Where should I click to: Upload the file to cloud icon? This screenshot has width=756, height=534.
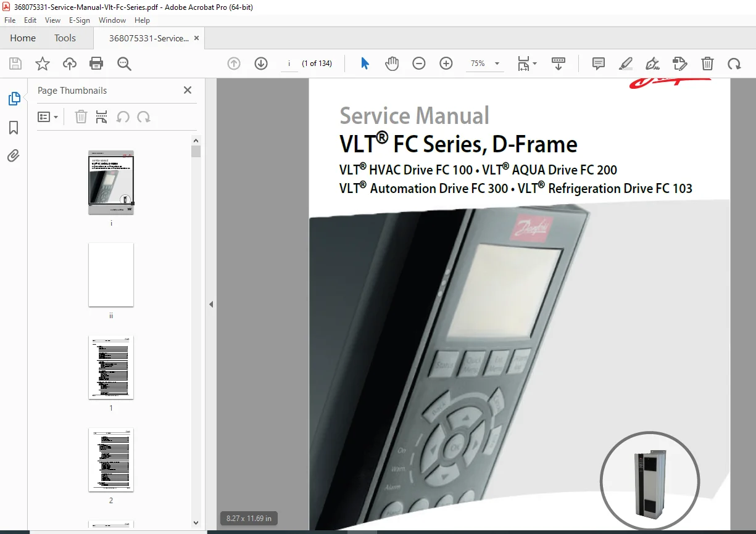click(x=70, y=64)
